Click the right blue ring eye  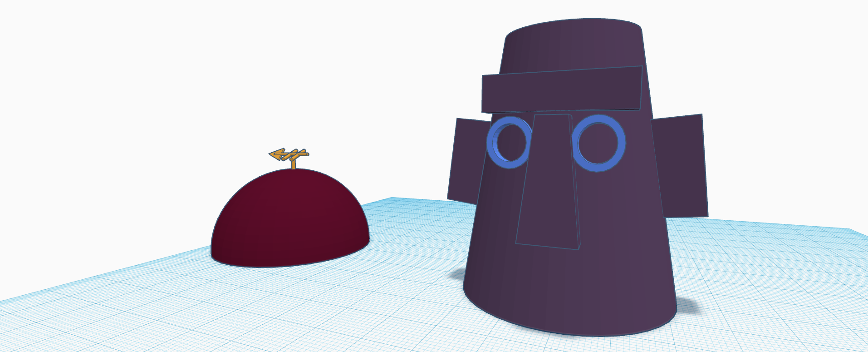point(598,143)
